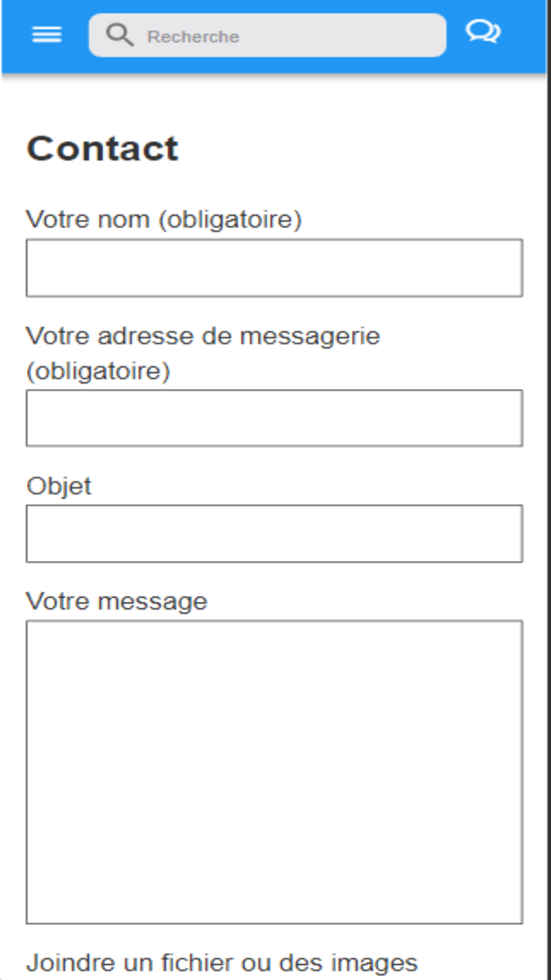Viewport: 551px width, 980px height.
Task: Click the 'Recherche' placeholder text
Action: click(193, 36)
